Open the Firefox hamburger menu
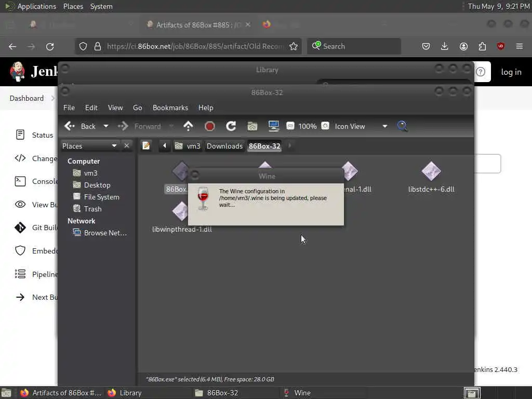 point(520,46)
